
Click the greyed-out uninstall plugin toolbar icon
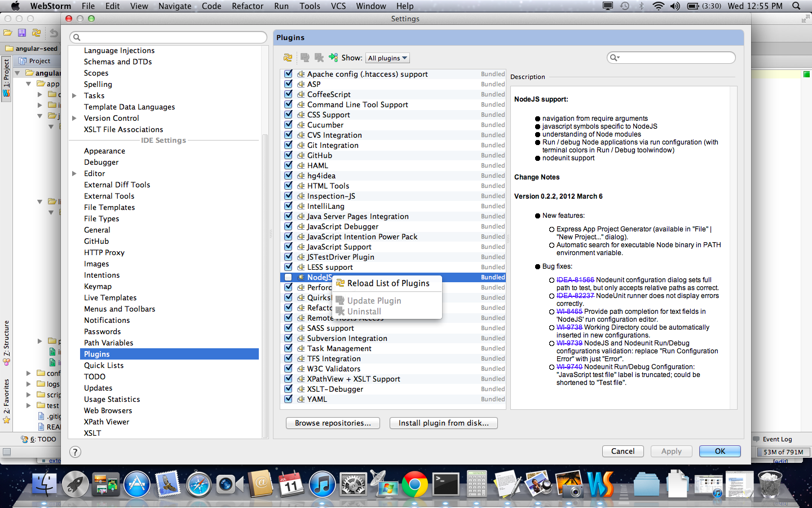(319, 58)
